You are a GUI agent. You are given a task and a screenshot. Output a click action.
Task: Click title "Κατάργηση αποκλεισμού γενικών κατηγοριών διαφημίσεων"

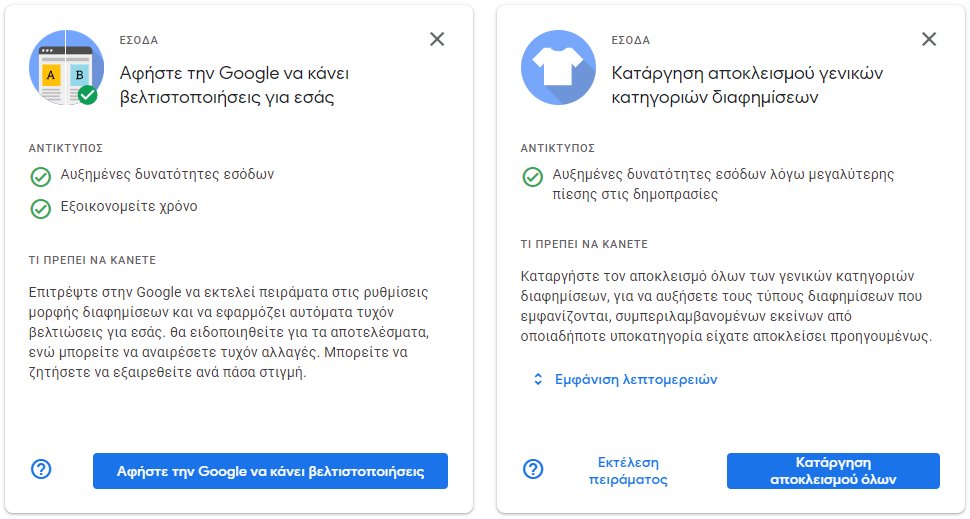coord(747,86)
